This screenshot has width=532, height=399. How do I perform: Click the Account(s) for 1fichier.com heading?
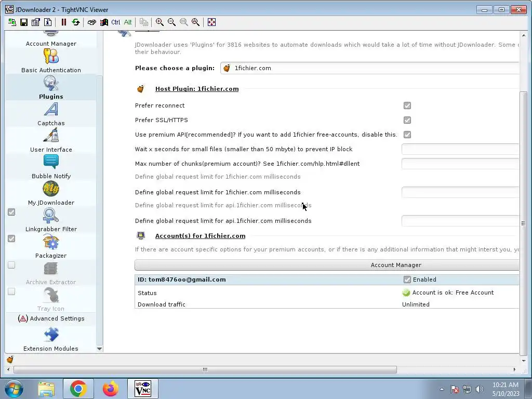click(x=200, y=236)
